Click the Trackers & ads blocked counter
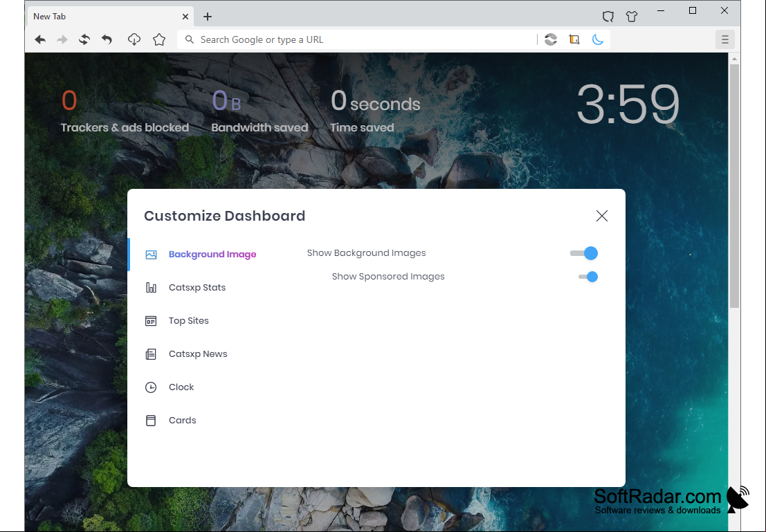The image size is (766, 532). pyautogui.click(x=125, y=111)
